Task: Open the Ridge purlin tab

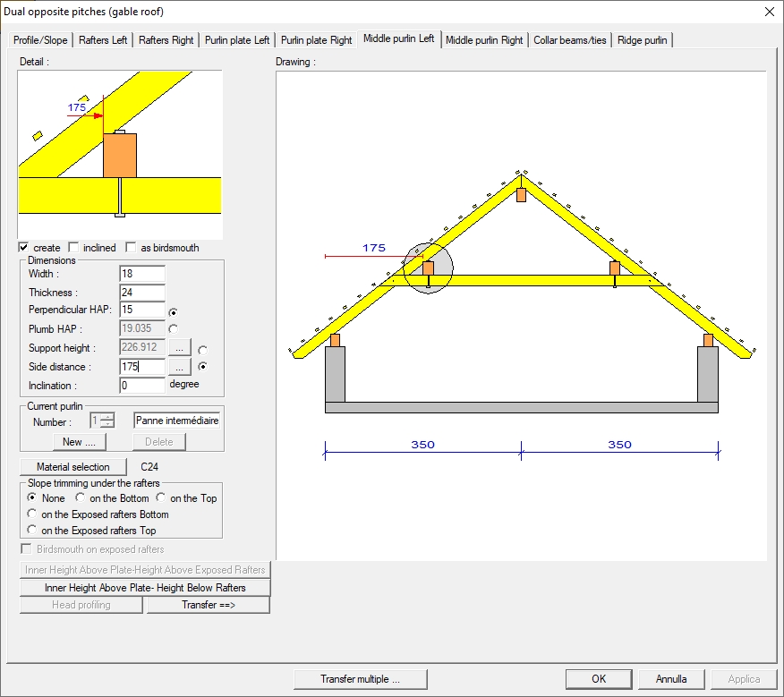Action: [642, 40]
